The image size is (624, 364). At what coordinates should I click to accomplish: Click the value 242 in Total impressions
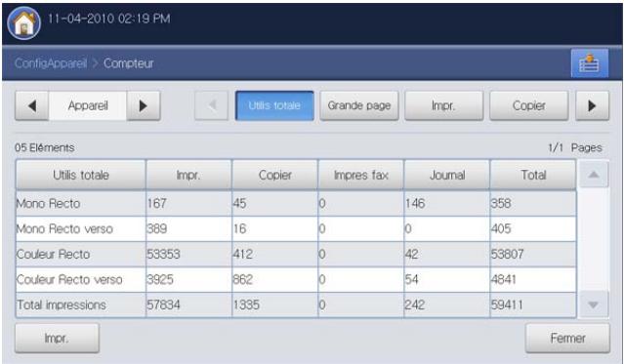(415, 305)
